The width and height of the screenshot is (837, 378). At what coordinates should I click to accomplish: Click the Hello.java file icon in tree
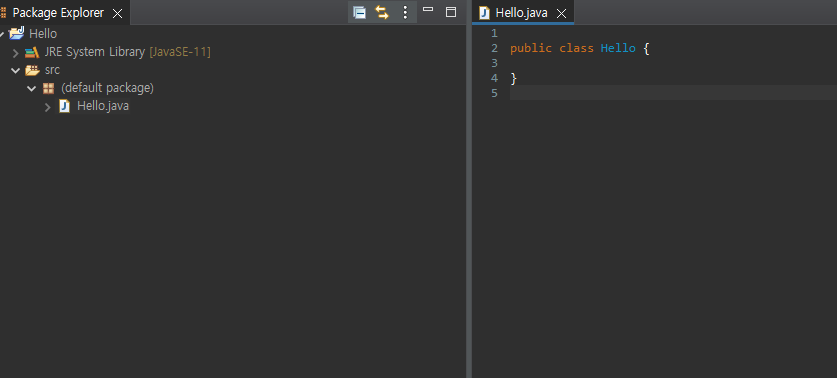pos(65,106)
